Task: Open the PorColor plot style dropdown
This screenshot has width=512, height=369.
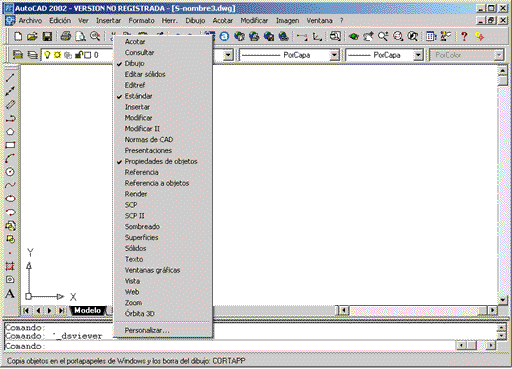Action: [x=499, y=55]
